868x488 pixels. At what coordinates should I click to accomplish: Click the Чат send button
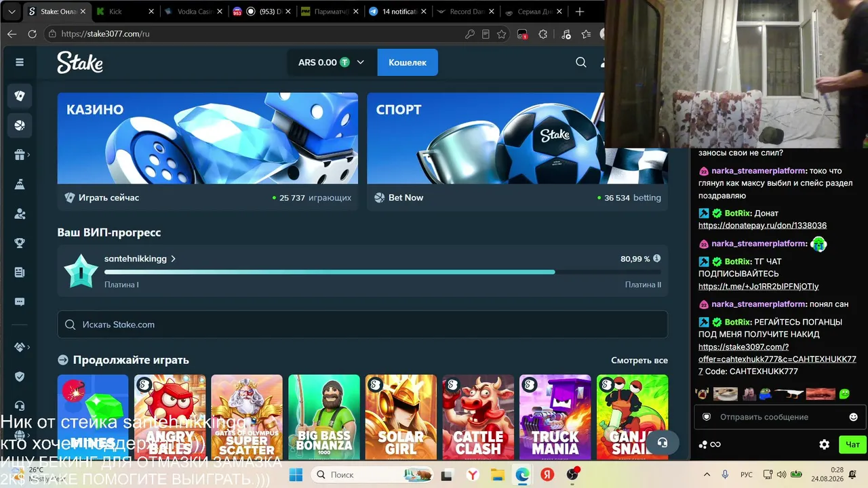[852, 445]
